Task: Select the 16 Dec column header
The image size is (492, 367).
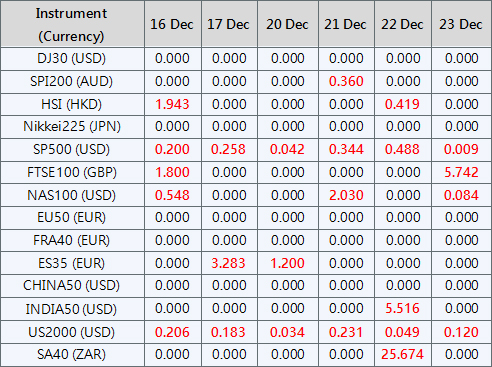Action: [172, 24]
